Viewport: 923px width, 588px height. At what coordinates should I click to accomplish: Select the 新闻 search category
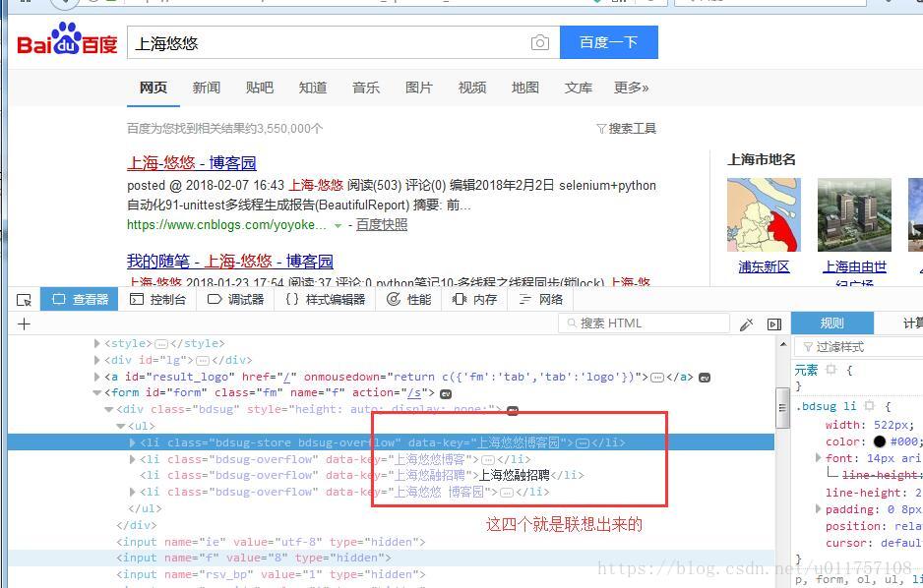[x=206, y=88]
